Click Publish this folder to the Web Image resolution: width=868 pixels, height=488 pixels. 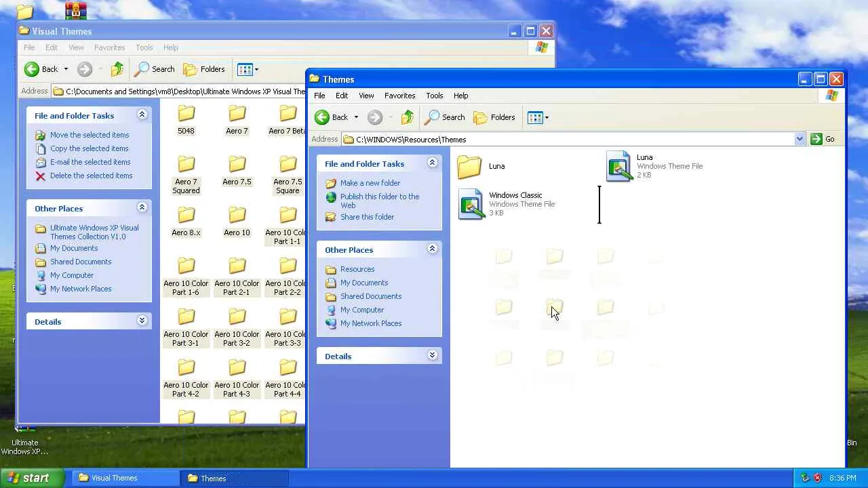[380, 201]
